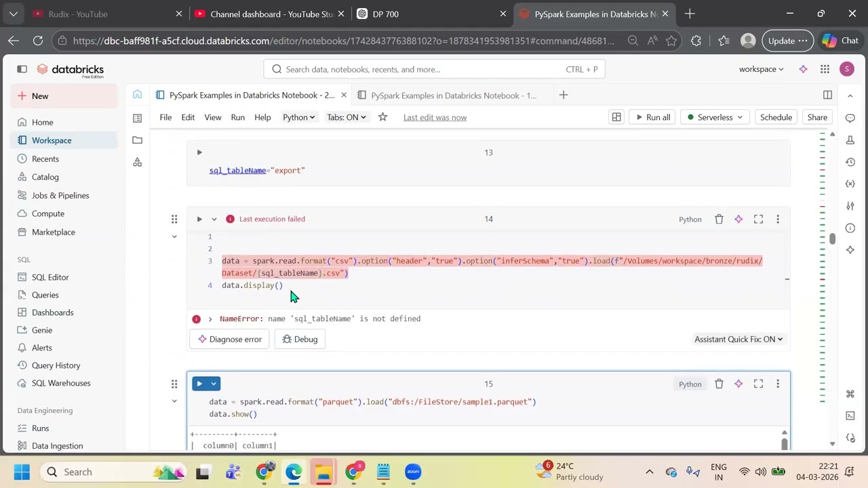This screenshot has width=868, height=488.
Task: Toggle Tabs: ON setting
Action: (347, 117)
